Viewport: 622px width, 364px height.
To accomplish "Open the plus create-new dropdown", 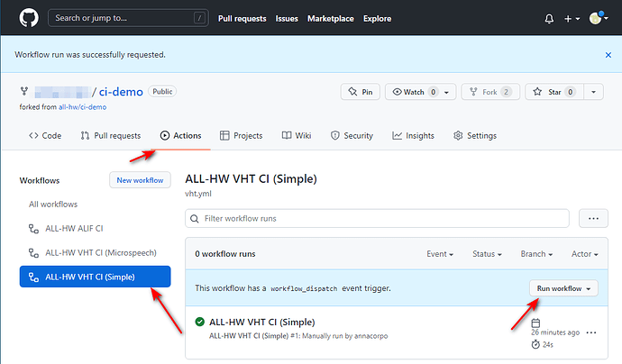I will click(572, 18).
